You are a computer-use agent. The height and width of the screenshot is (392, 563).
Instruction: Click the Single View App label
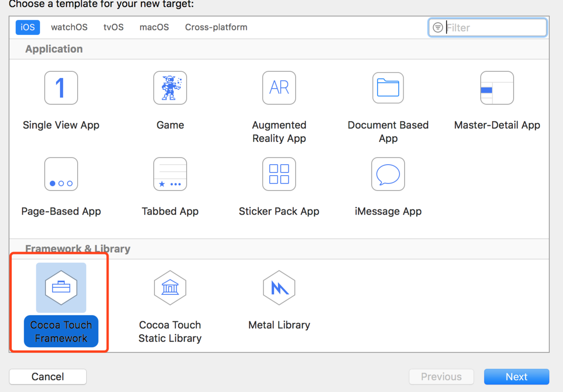[x=61, y=125]
